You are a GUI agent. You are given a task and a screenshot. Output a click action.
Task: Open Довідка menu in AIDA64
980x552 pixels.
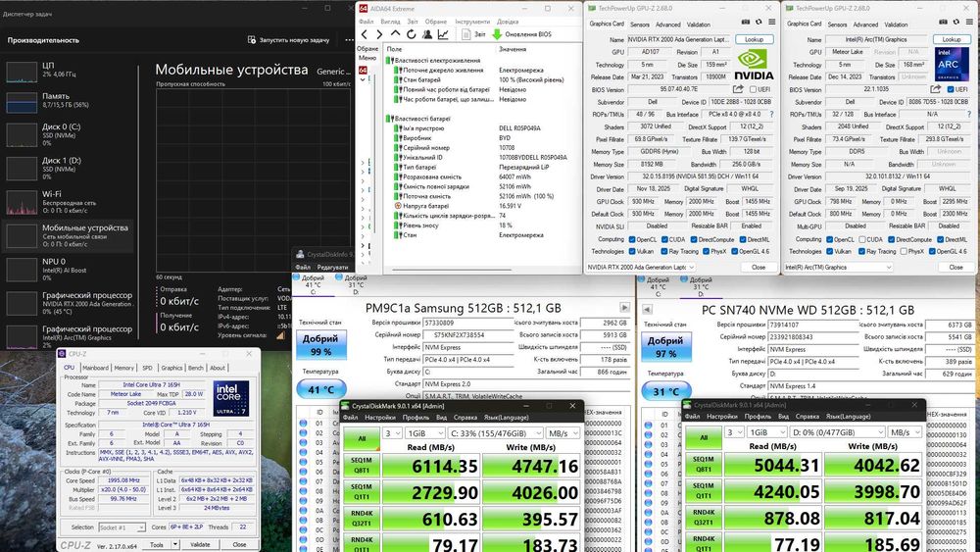click(x=507, y=22)
